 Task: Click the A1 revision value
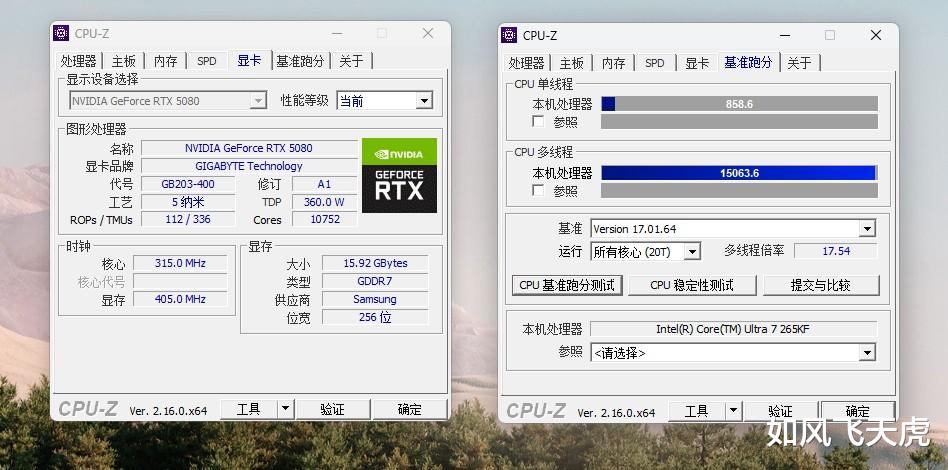(325, 184)
